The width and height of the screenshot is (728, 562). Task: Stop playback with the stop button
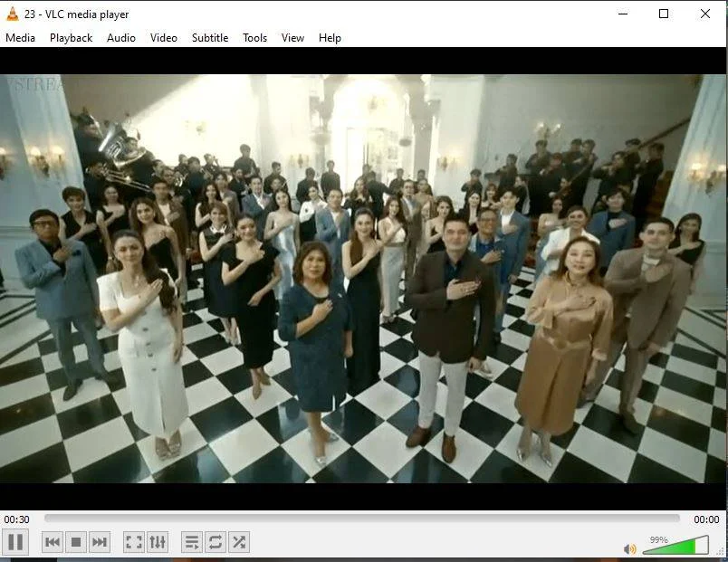[x=76, y=541]
